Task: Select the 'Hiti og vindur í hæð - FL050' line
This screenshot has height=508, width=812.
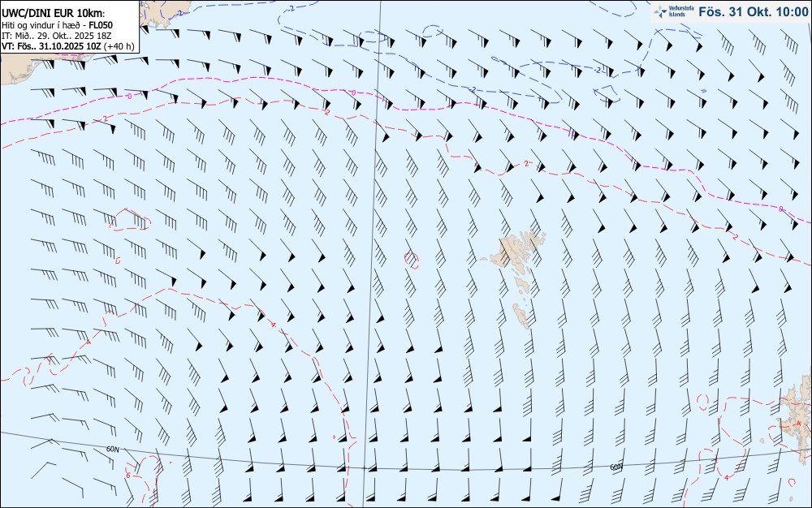Action: (x=57, y=25)
